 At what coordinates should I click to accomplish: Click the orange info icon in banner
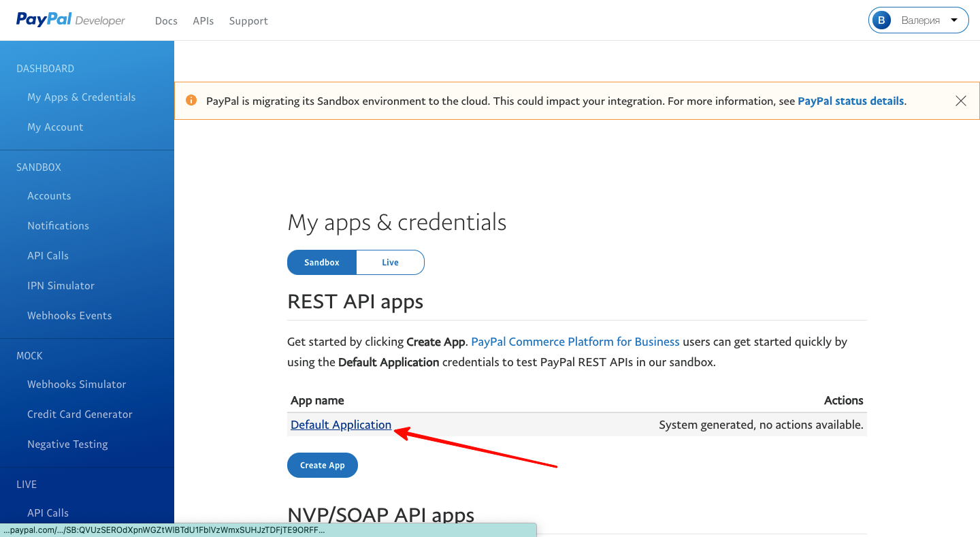[x=192, y=101]
